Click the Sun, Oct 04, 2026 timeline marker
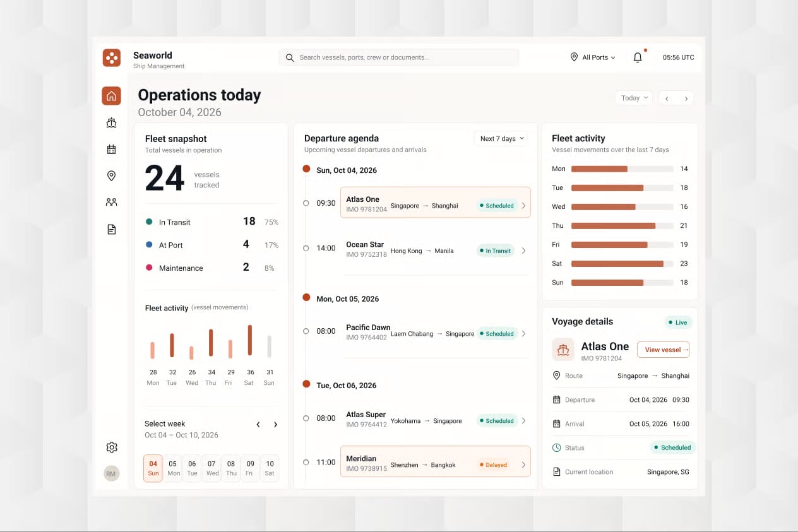 click(306, 169)
